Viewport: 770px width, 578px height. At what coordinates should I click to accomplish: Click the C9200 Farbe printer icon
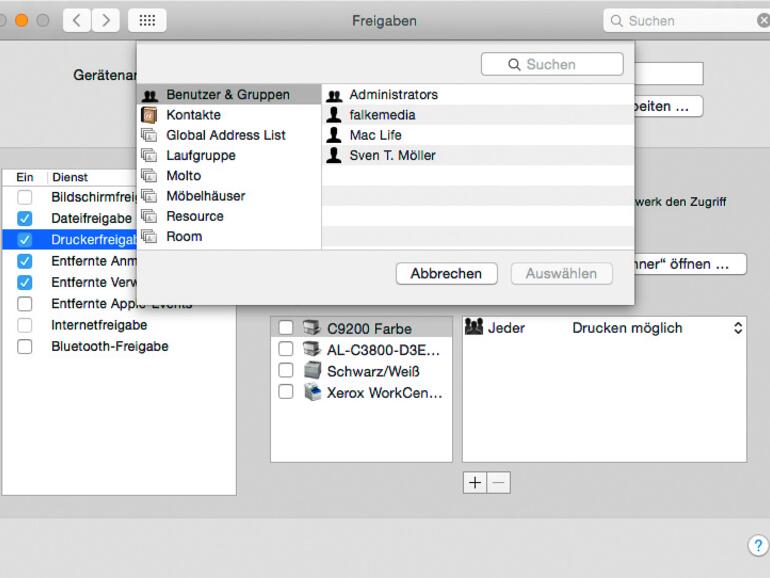point(312,328)
